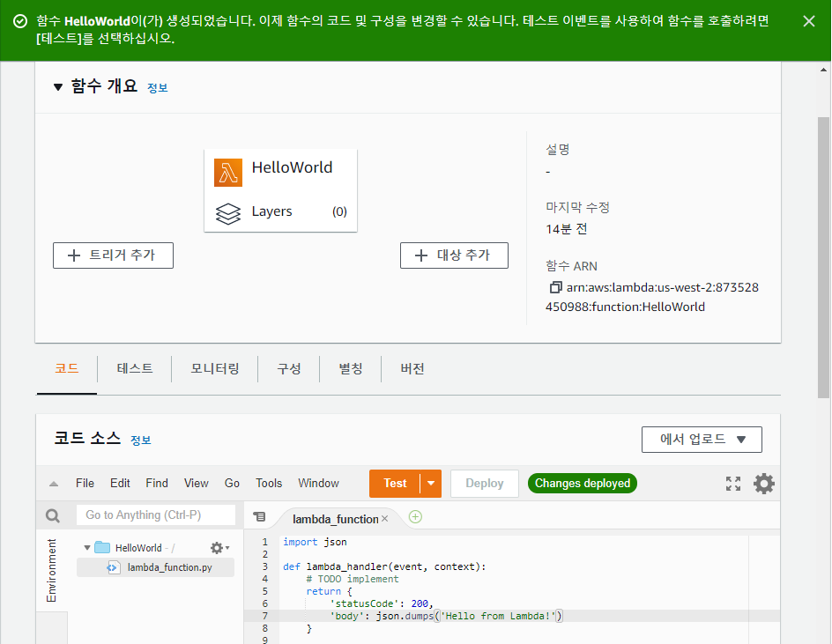This screenshot has width=832, height=644.
Task: Open editor preferences gear icon
Action: pyautogui.click(x=764, y=484)
